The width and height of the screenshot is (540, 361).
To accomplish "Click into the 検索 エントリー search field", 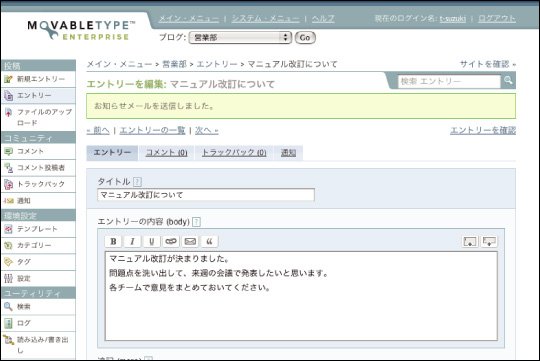I will (x=449, y=81).
